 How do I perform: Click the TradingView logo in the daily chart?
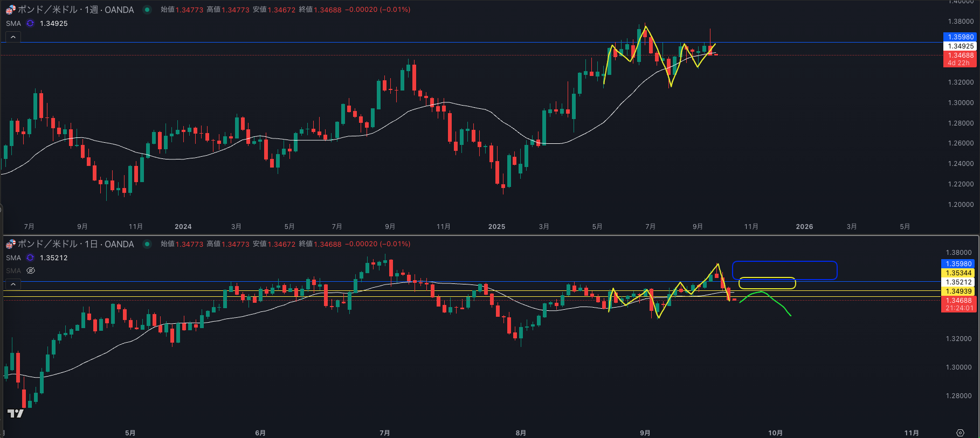[x=16, y=414]
